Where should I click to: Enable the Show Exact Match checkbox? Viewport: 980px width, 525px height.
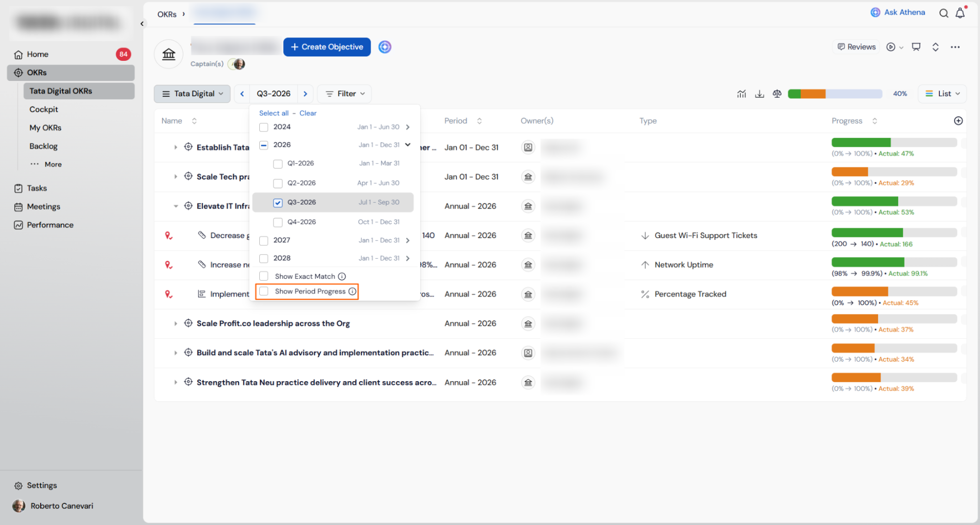[264, 276]
